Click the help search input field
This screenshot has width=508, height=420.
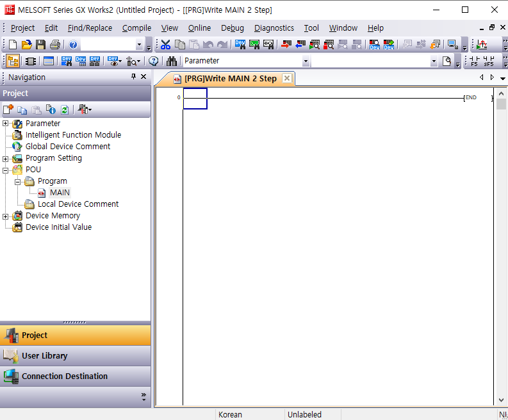(x=108, y=44)
